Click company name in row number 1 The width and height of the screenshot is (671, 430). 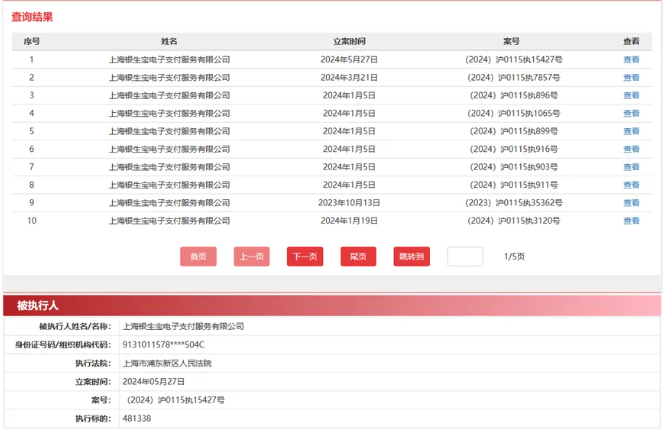pyautogui.click(x=169, y=60)
